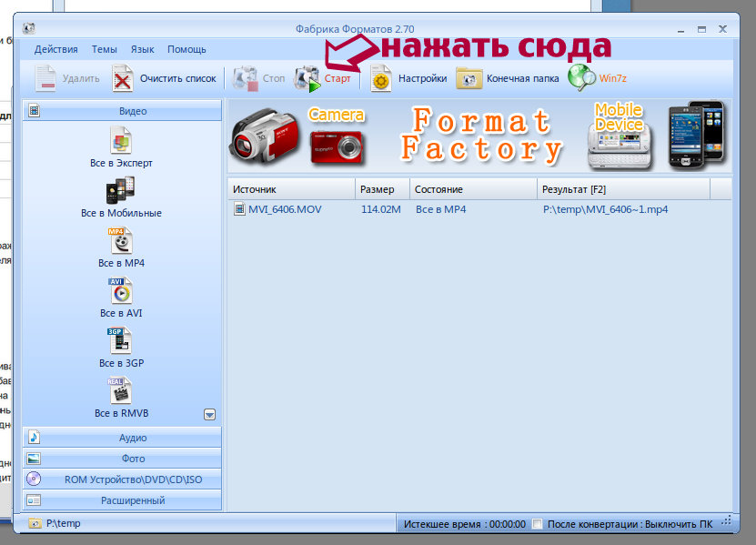Sort by Состояние column header
Viewport: 756px width, 545px height.
pos(473,189)
